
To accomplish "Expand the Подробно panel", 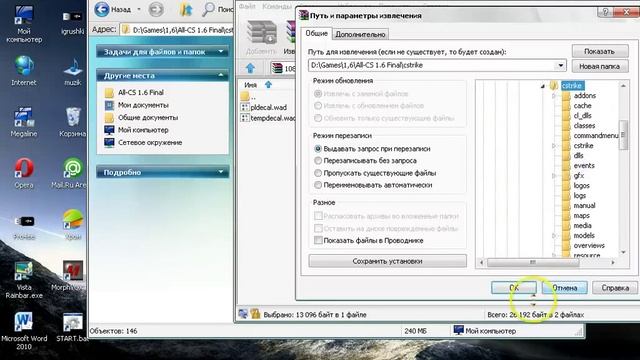I will click(221, 172).
